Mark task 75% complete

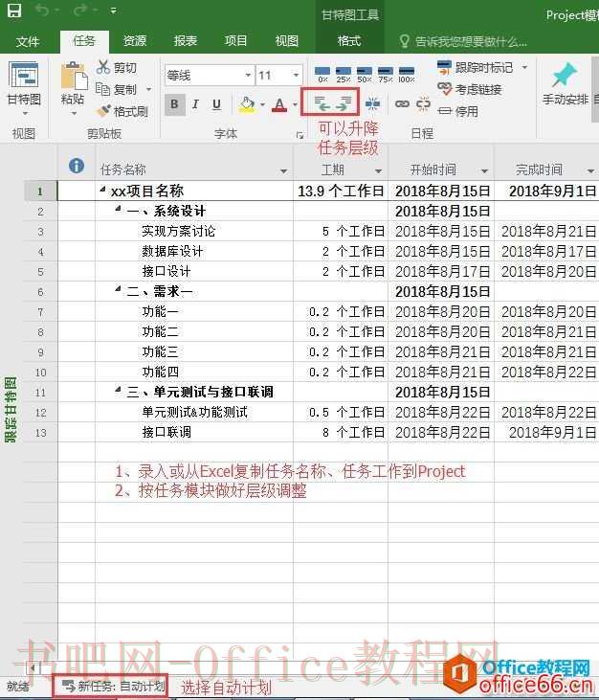(386, 74)
